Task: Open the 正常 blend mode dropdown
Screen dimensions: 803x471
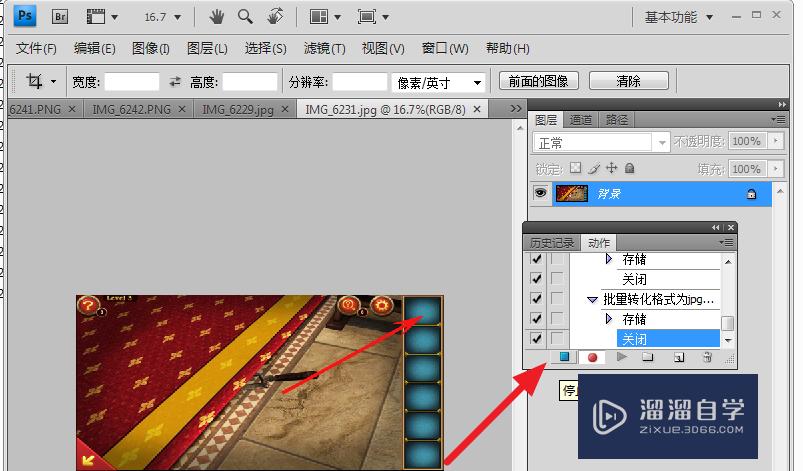Action: pyautogui.click(x=662, y=143)
